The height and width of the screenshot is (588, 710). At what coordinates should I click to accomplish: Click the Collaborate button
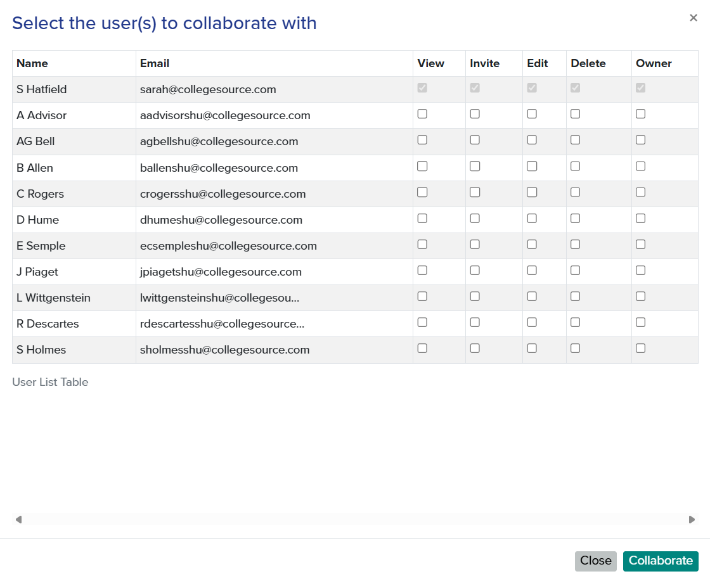(x=661, y=561)
